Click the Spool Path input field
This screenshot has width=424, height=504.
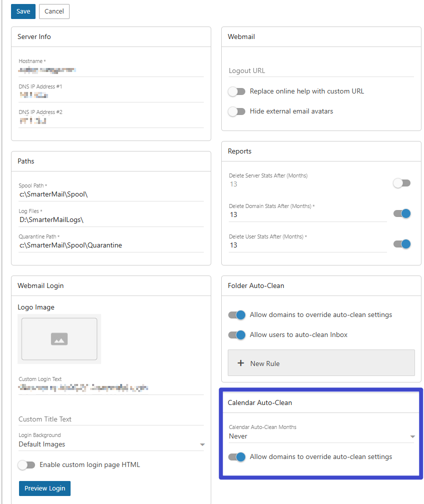111,194
